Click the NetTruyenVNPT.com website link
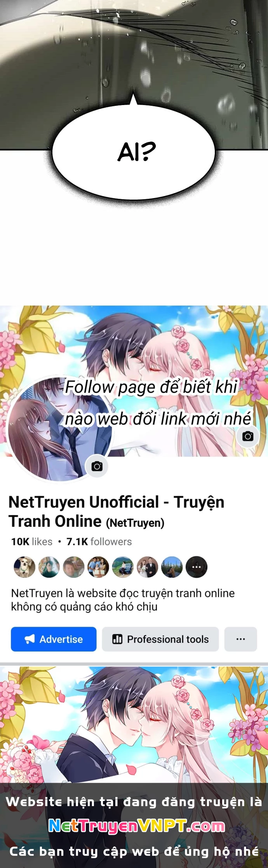Viewport: 268px width, 868px height. 137,826
